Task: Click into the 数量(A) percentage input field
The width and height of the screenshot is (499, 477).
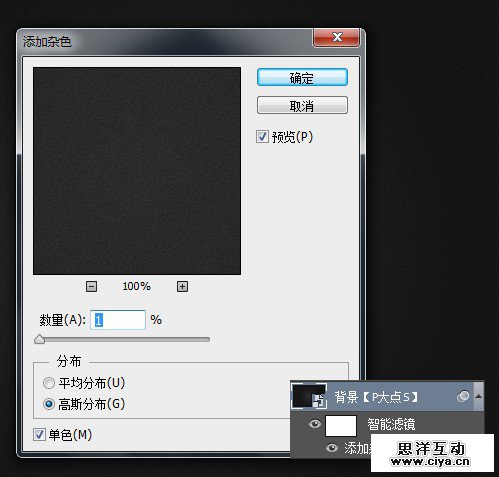Action: [118, 320]
